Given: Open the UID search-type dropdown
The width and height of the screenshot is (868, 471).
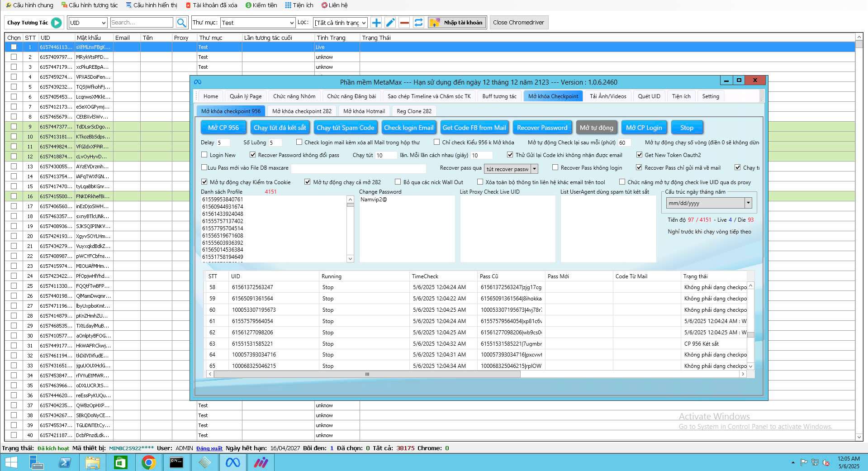Looking at the screenshot, I should (x=88, y=23).
